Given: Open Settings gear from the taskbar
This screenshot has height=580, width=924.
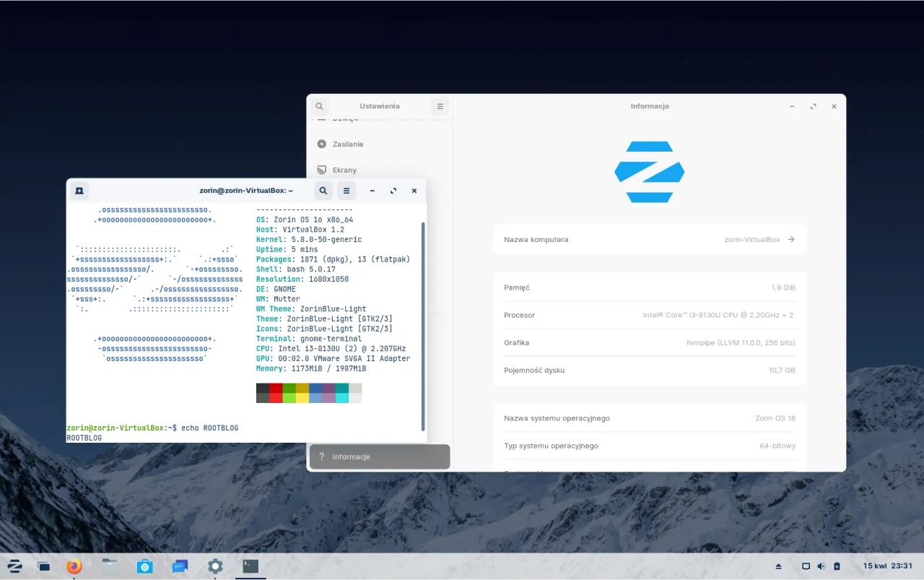Looking at the screenshot, I should (x=214, y=566).
